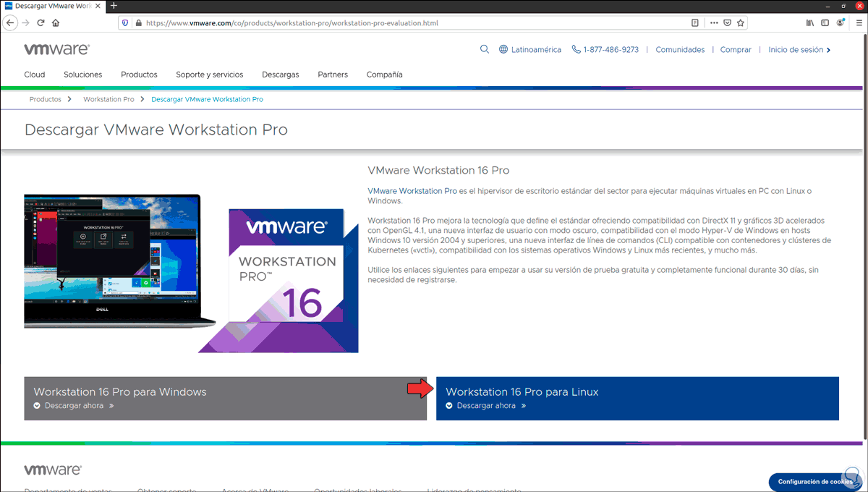This screenshot has width=868, height=492.
Task: Click the 1-877-486-9273 phone link
Action: (x=611, y=50)
